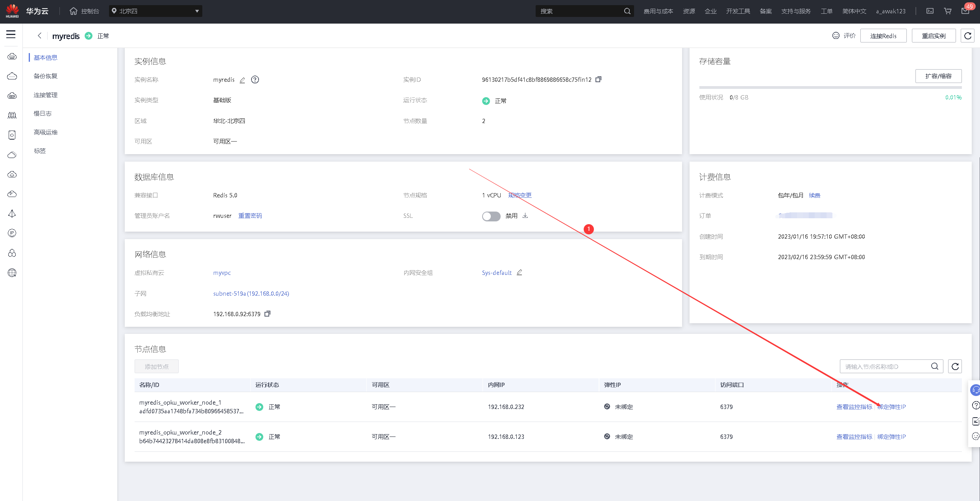Edit the Sys-default security group
980x501 pixels.
(x=519, y=273)
